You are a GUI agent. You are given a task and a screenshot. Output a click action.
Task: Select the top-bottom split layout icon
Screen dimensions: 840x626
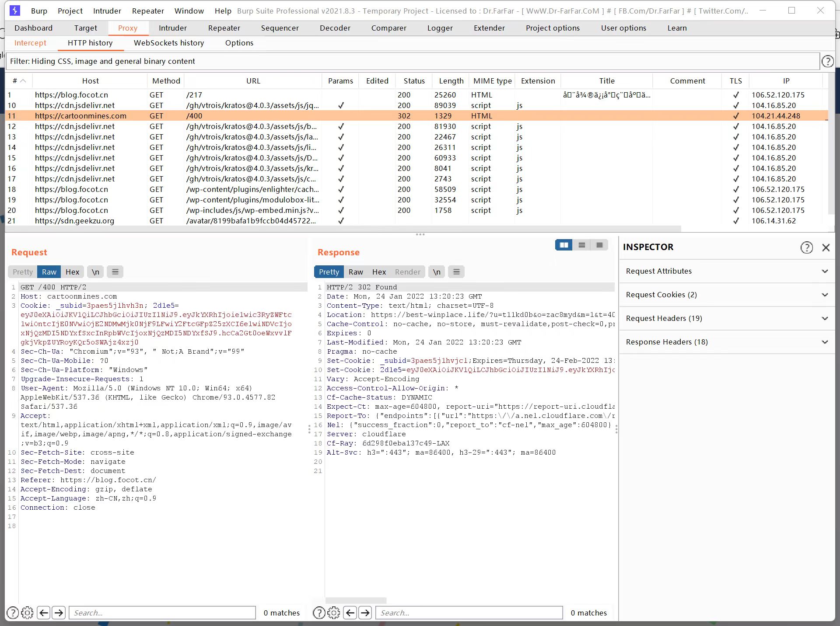coord(582,245)
